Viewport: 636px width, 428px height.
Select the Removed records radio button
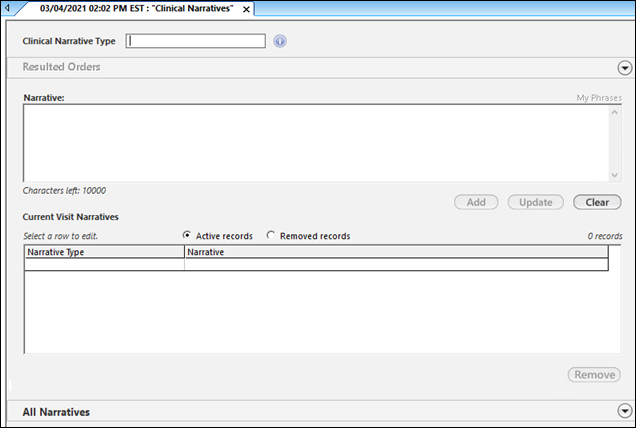pos(270,235)
